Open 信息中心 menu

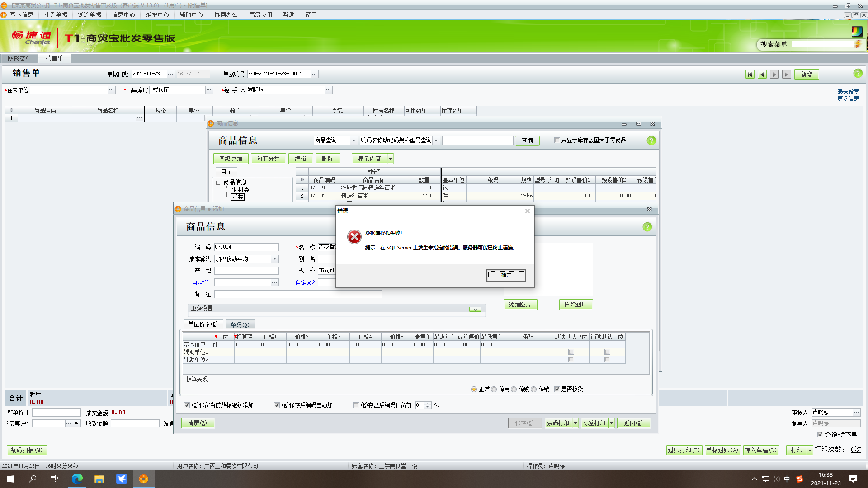tap(123, 14)
